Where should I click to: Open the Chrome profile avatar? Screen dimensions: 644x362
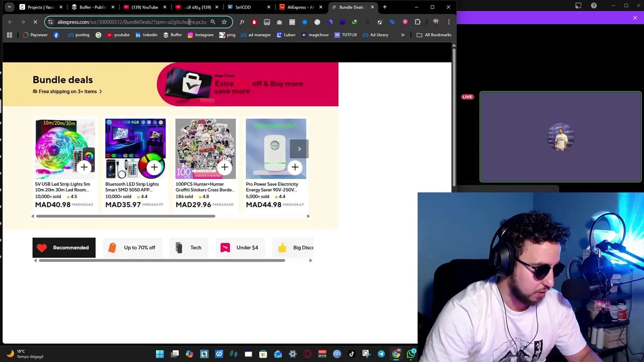pos(436,22)
